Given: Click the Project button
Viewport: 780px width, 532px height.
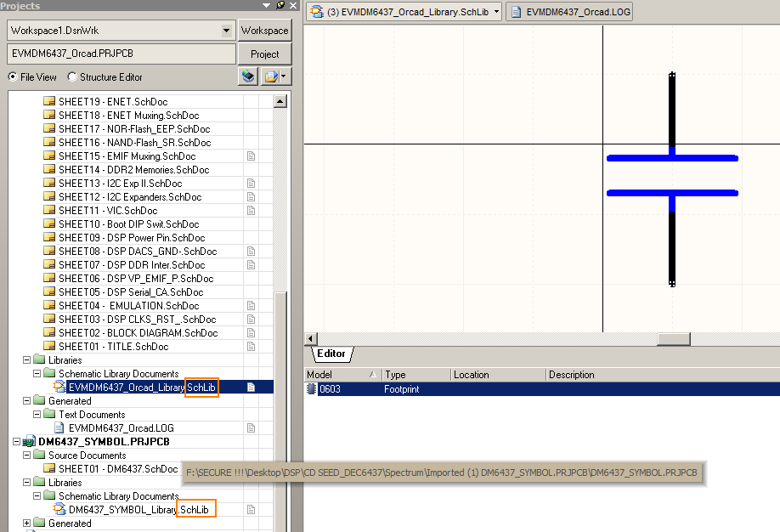Looking at the screenshot, I should pos(264,54).
